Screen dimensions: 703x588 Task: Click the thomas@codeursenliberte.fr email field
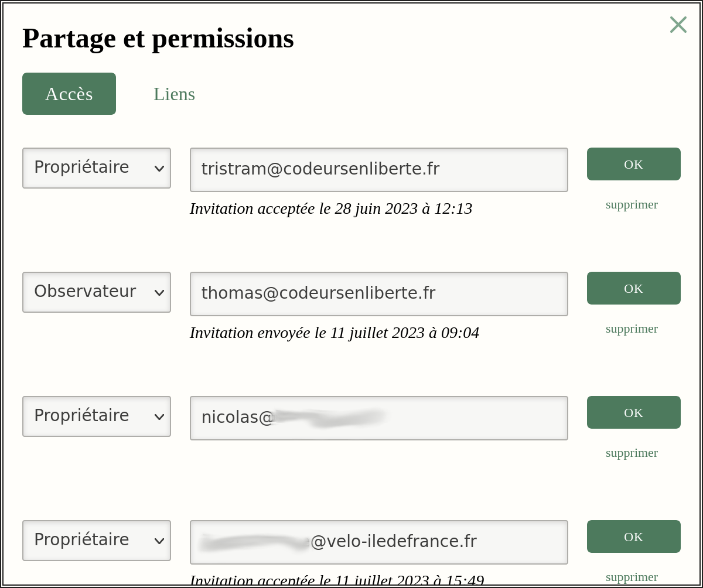tap(378, 294)
